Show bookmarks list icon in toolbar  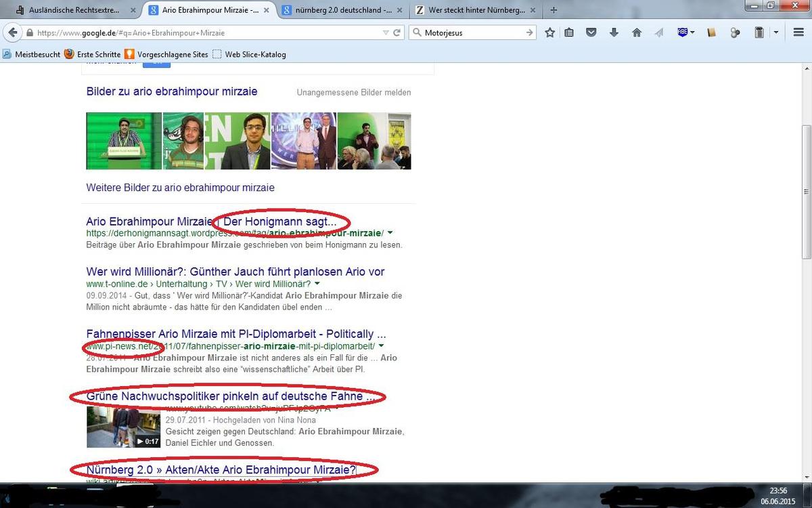point(569,33)
